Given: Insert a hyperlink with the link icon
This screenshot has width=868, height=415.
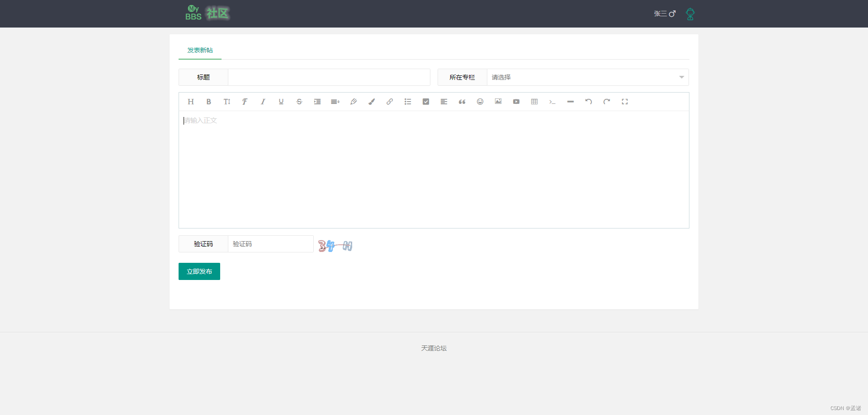Looking at the screenshot, I should 390,102.
